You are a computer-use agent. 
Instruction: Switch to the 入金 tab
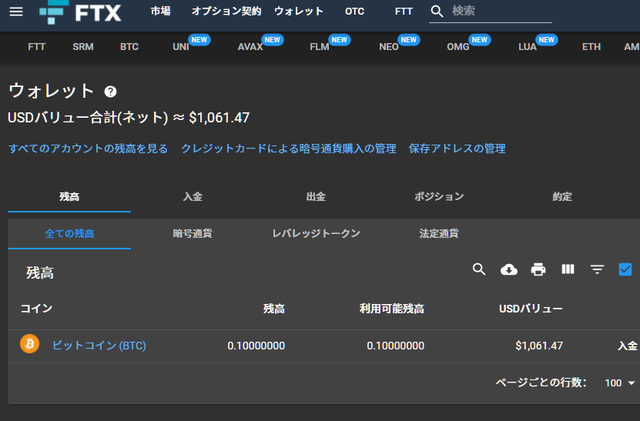point(193,197)
